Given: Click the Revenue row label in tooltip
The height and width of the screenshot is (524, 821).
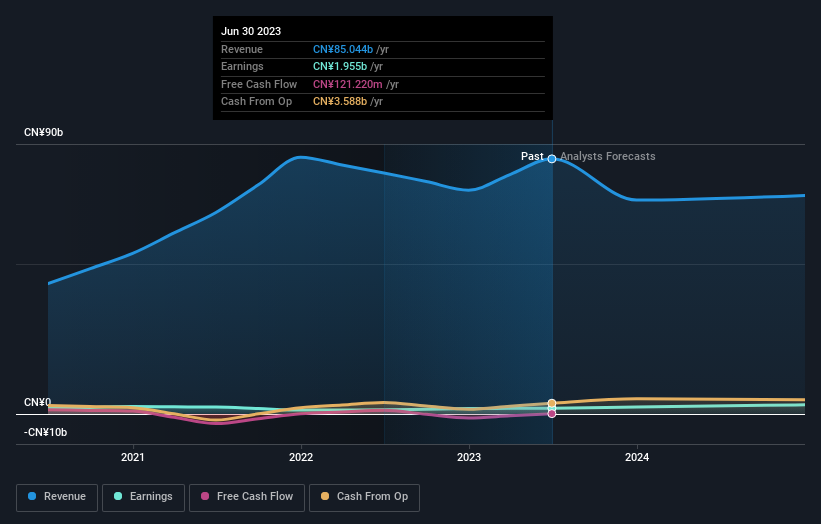Looking at the screenshot, I should click(x=242, y=49).
